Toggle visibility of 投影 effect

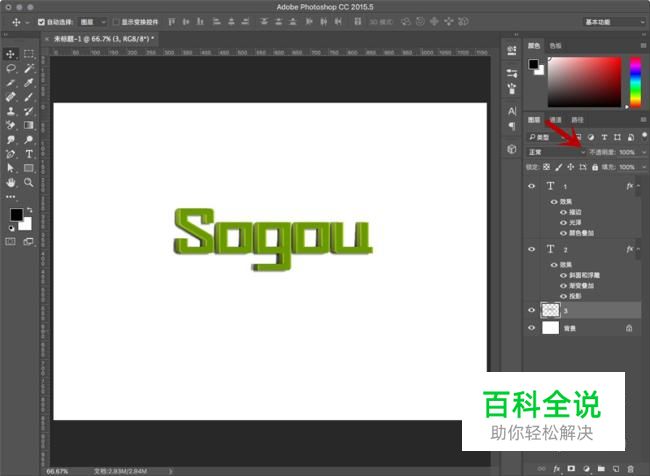point(563,296)
